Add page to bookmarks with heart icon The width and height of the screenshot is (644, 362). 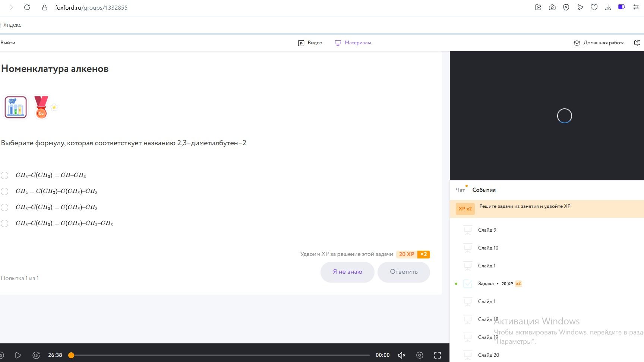(594, 7)
